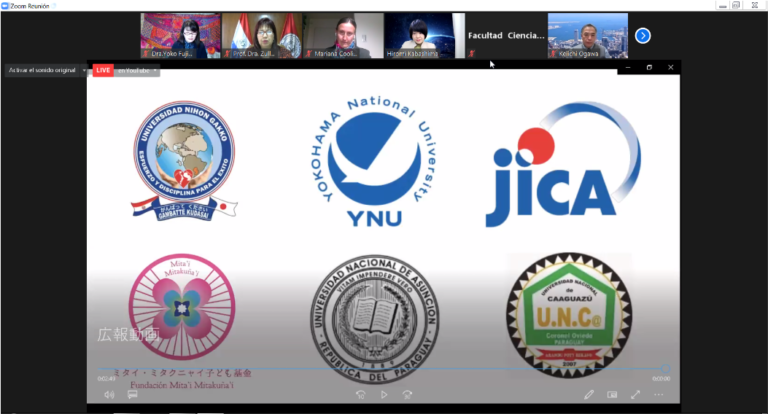This screenshot has height=414, width=768.
Task: Select Hiromi Kabashima participant video tile
Action: 425,36
